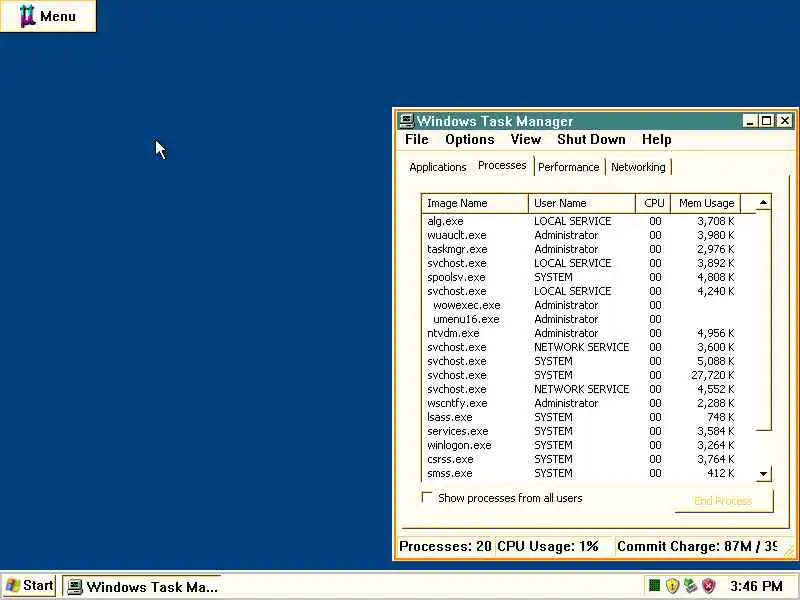
Task: Switch to the Performance tab
Action: [x=568, y=167]
